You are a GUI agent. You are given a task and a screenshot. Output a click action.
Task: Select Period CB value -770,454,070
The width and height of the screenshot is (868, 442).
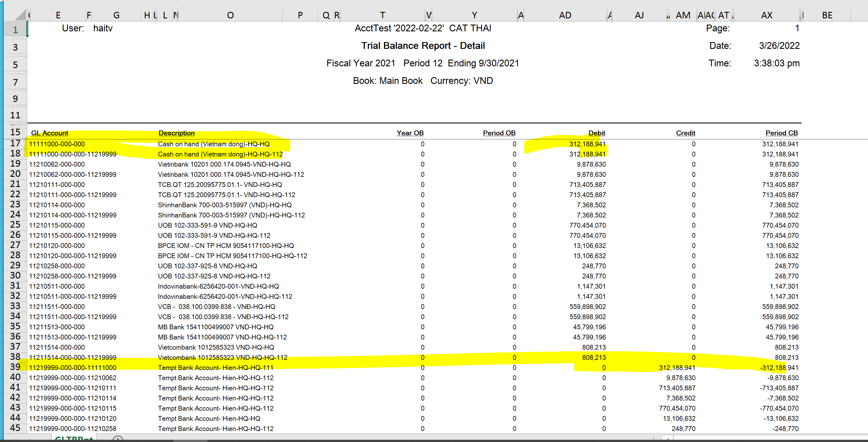click(779, 408)
